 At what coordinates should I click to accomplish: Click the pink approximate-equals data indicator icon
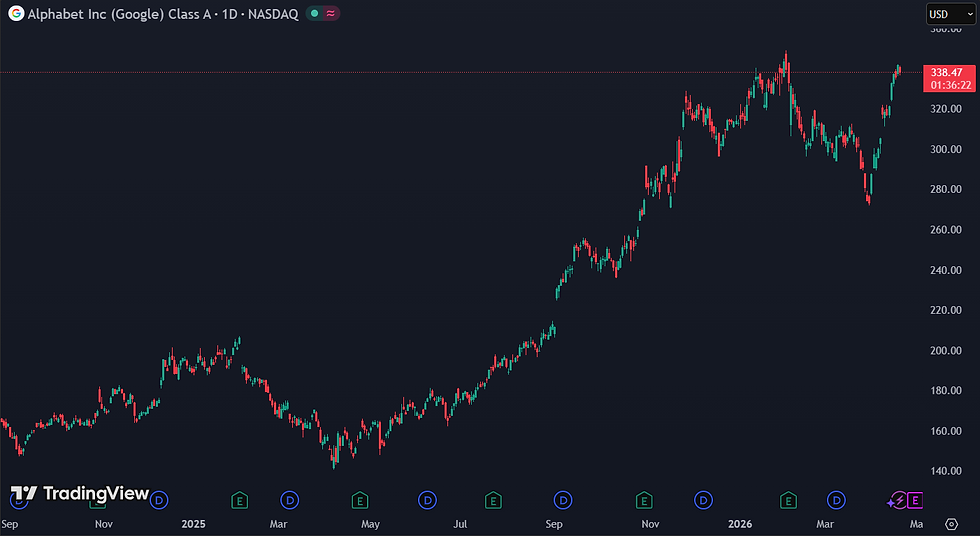(331, 14)
